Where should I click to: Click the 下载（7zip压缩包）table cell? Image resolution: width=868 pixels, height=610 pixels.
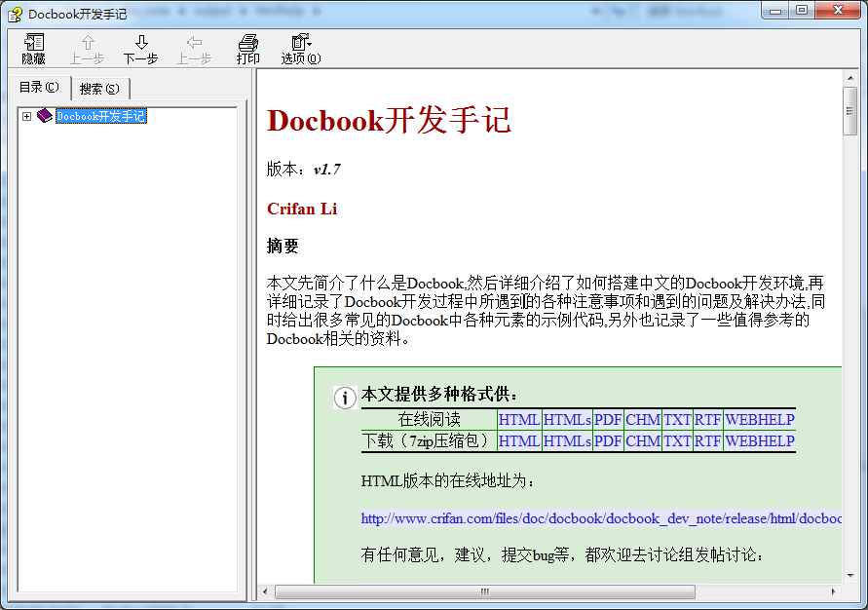pyautogui.click(x=429, y=441)
